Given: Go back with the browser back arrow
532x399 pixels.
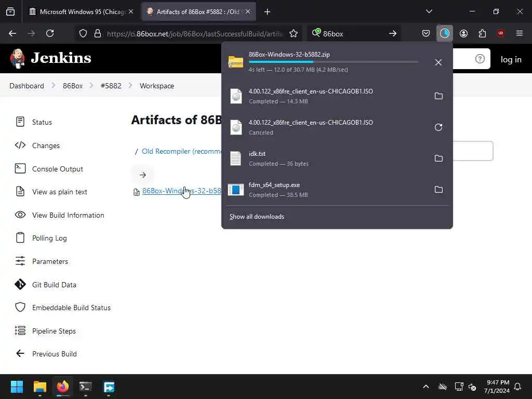Looking at the screenshot, I should (x=12, y=33).
